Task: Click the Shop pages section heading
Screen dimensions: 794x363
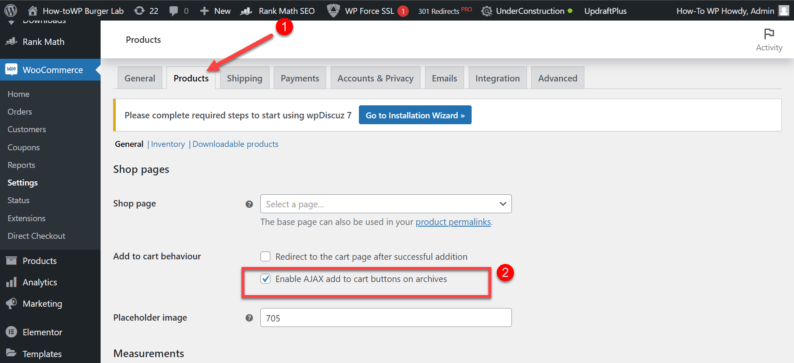Action: [141, 170]
